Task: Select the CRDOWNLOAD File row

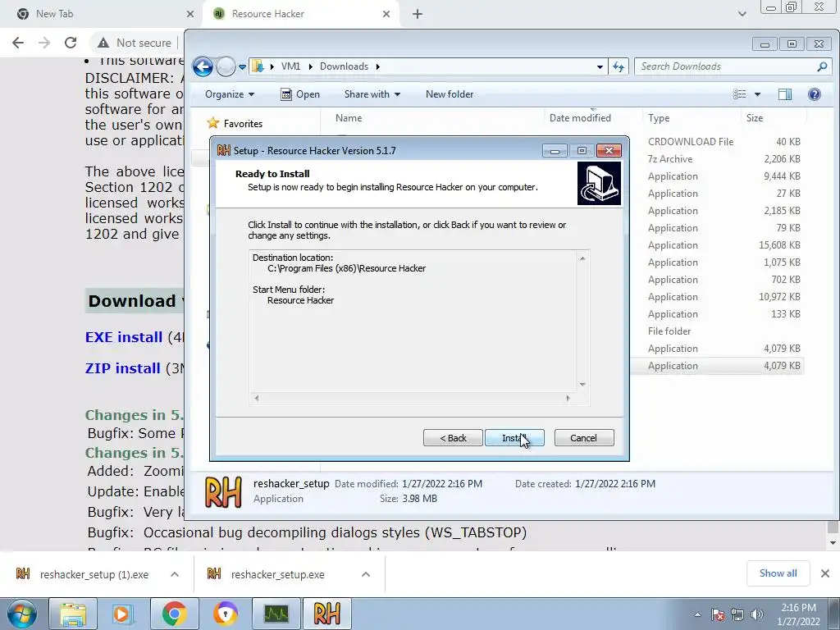Action: click(x=717, y=142)
